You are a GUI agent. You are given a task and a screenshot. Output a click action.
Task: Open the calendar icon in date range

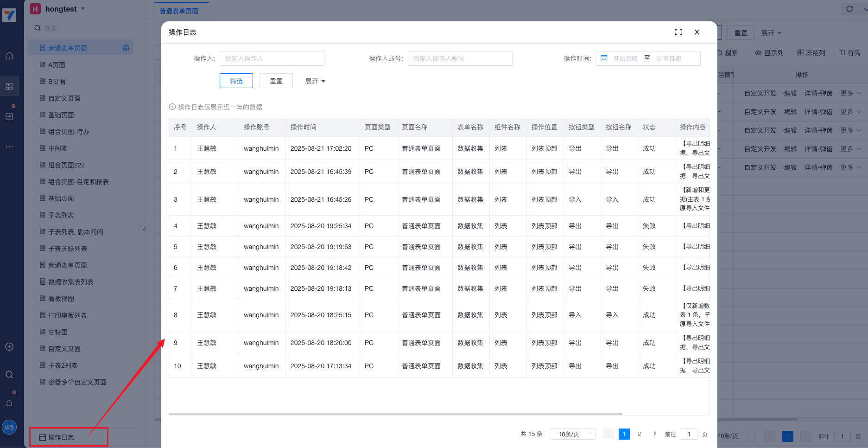(x=604, y=58)
